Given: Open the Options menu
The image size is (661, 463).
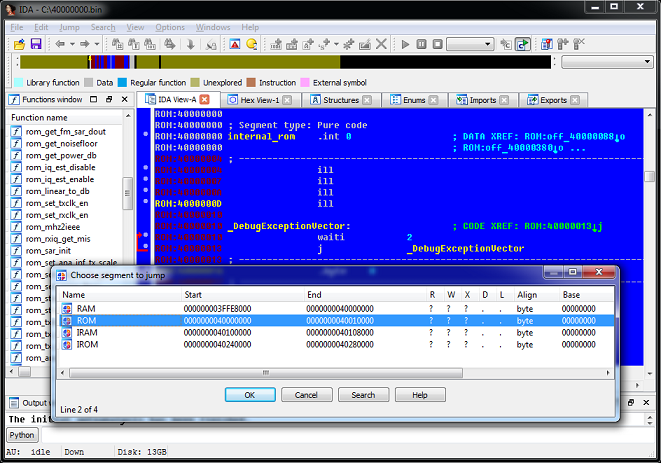Looking at the screenshot, I should (169, 27).
